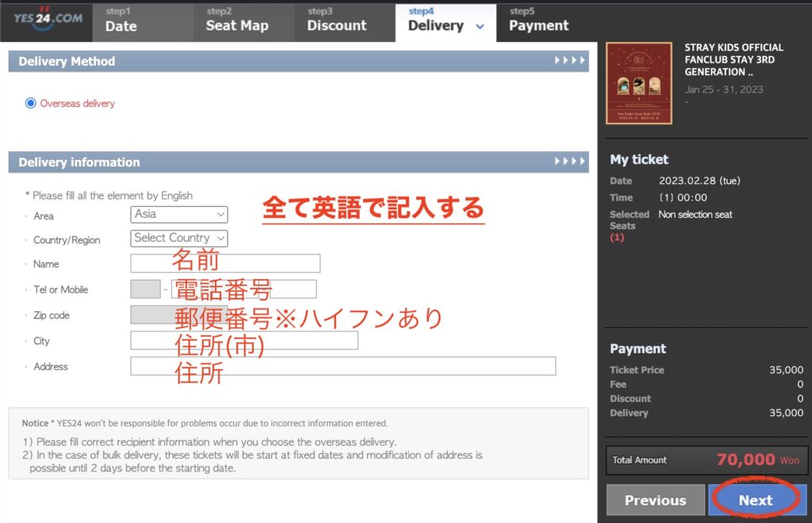Viewport: 812px width, 523px height.
Task: Open the Area dropdown showing Asia
Action: pos(178,214)
